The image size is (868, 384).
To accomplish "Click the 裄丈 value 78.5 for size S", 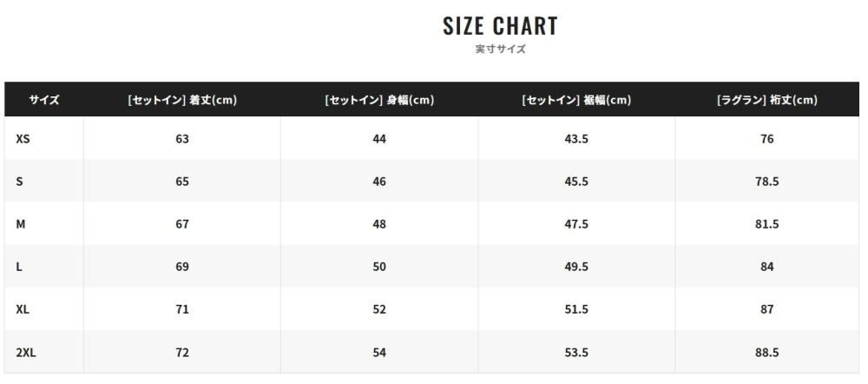I will (x=767, y=182).
